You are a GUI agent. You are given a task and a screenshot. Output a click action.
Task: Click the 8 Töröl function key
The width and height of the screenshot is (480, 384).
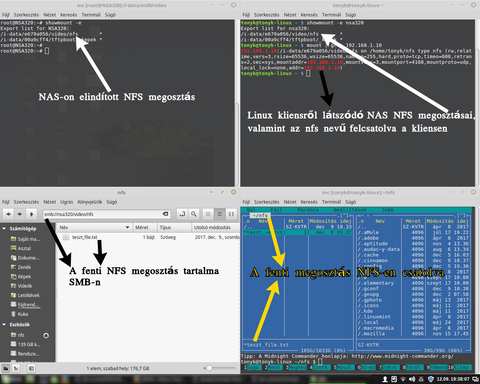(x=413, y=367)
